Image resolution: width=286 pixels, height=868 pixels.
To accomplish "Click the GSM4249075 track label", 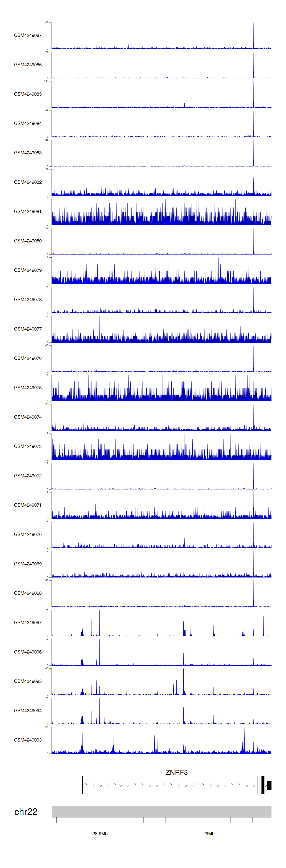I will pyautogui.click(x=28, y=387).
